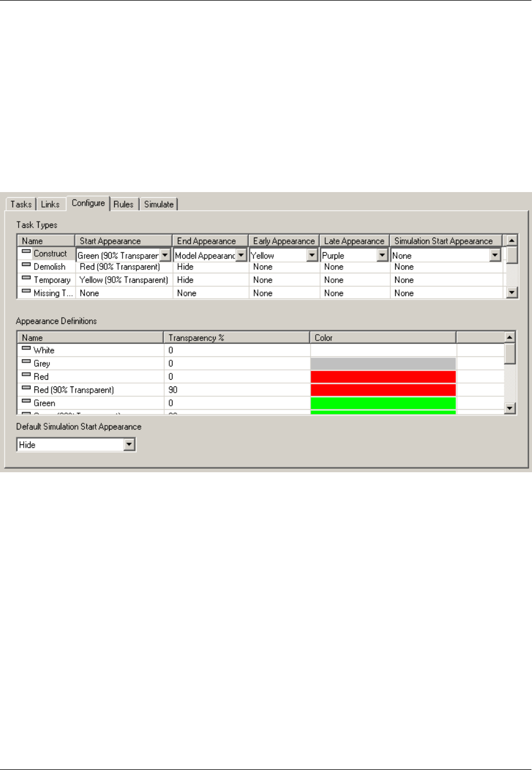Click Simulation Start Appearance column header

[x=446, y=241]
